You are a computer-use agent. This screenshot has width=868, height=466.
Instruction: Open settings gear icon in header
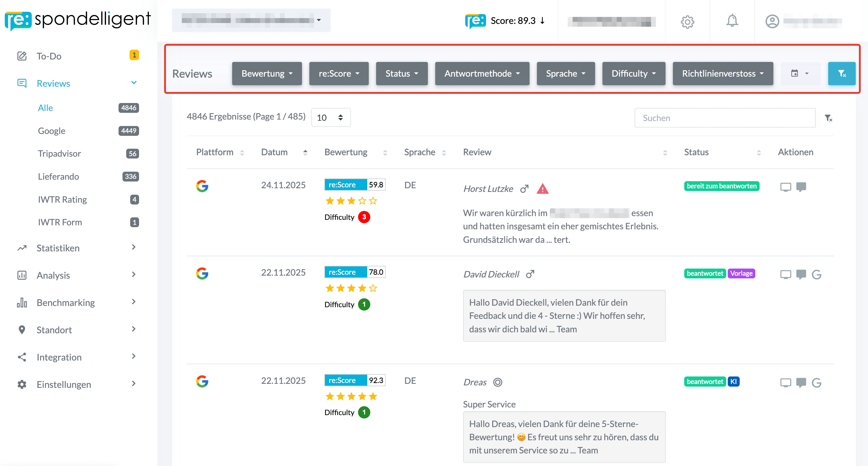(x=687, y=22)
